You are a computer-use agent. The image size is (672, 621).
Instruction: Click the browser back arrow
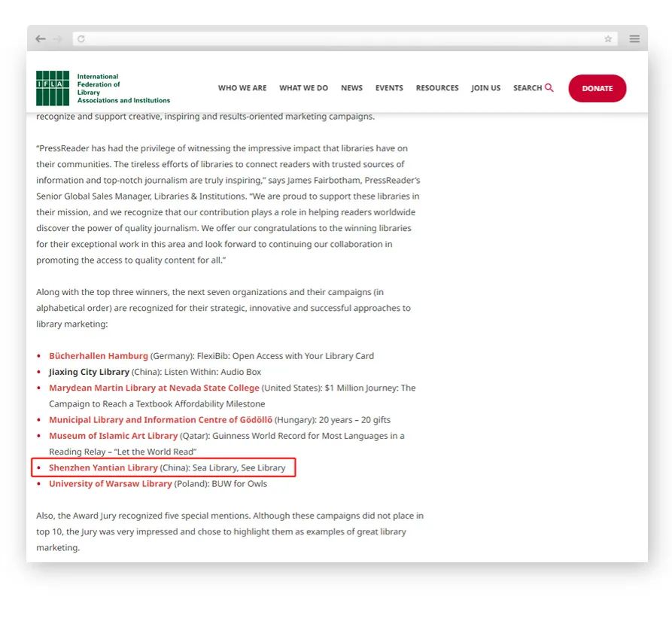41,39
